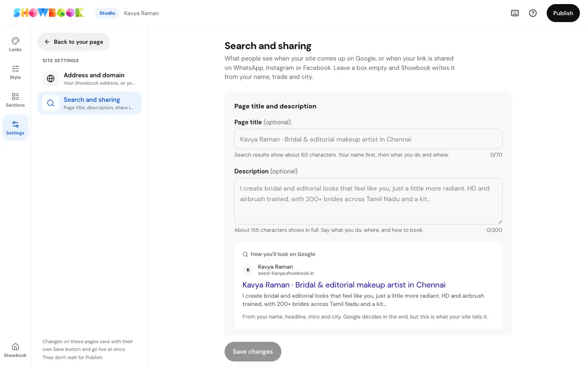Image resolution: width=588 pixels, height=368 pixels.
Task: Click the globe icon for Address and domain
Action: click(51, 79)
